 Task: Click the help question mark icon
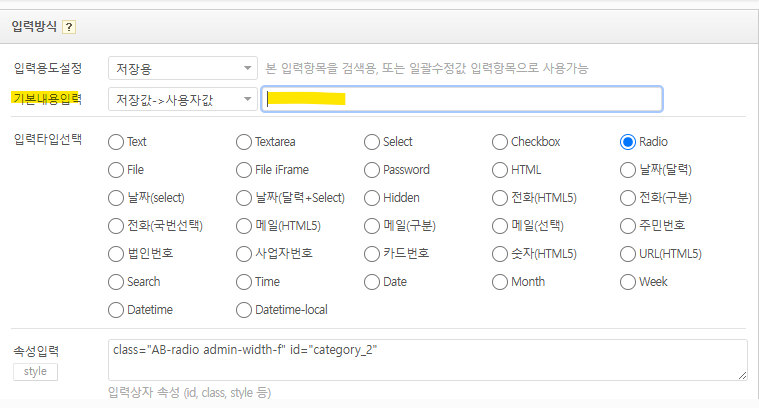coord(69,25)
